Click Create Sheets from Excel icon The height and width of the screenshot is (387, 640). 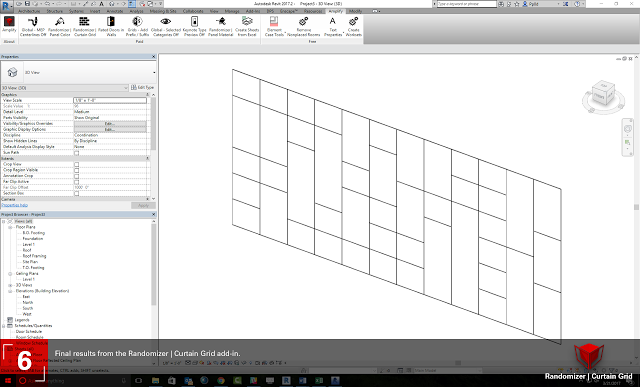pyautogui.click(x=247, y=27)
